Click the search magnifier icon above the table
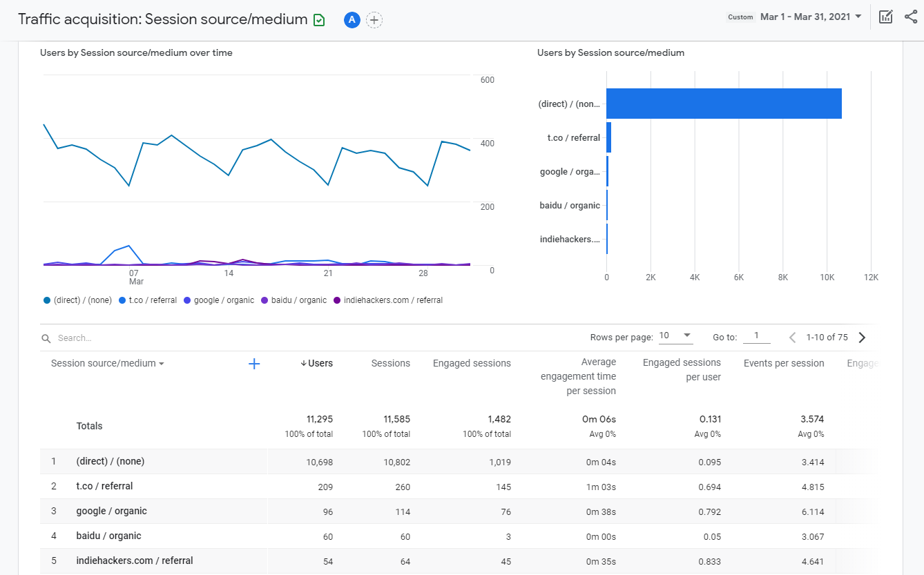Screen dimensions: 924x575 pos(46,338)
